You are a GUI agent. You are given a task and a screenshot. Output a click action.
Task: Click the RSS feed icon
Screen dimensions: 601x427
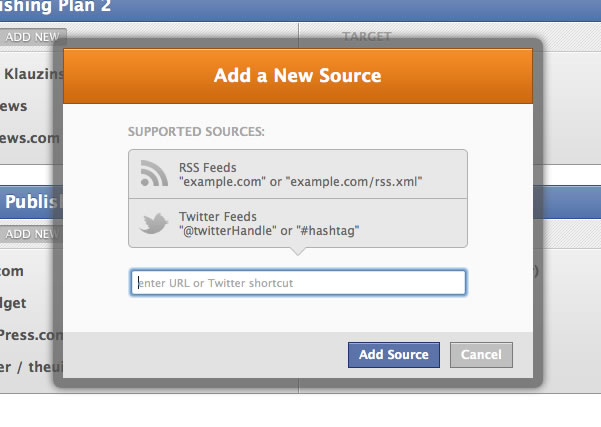pos(154,173)
